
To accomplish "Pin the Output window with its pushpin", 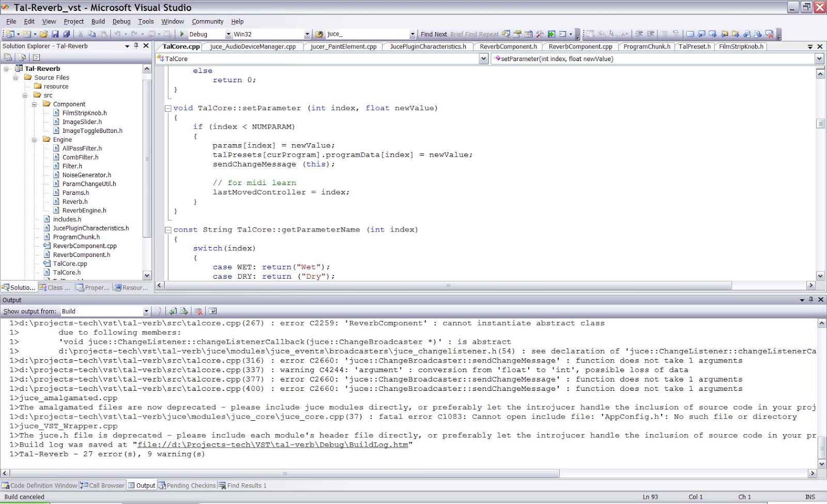I will pyautogui.click(x=812, y=300).
